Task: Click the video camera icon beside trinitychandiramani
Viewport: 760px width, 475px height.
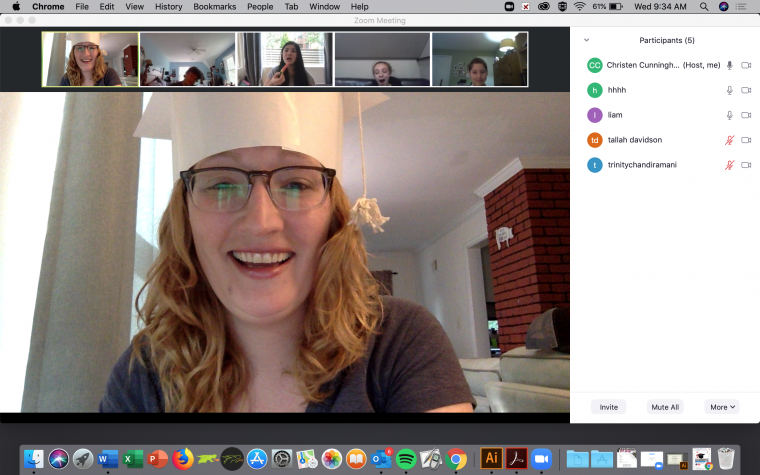Action: [746, 165]
